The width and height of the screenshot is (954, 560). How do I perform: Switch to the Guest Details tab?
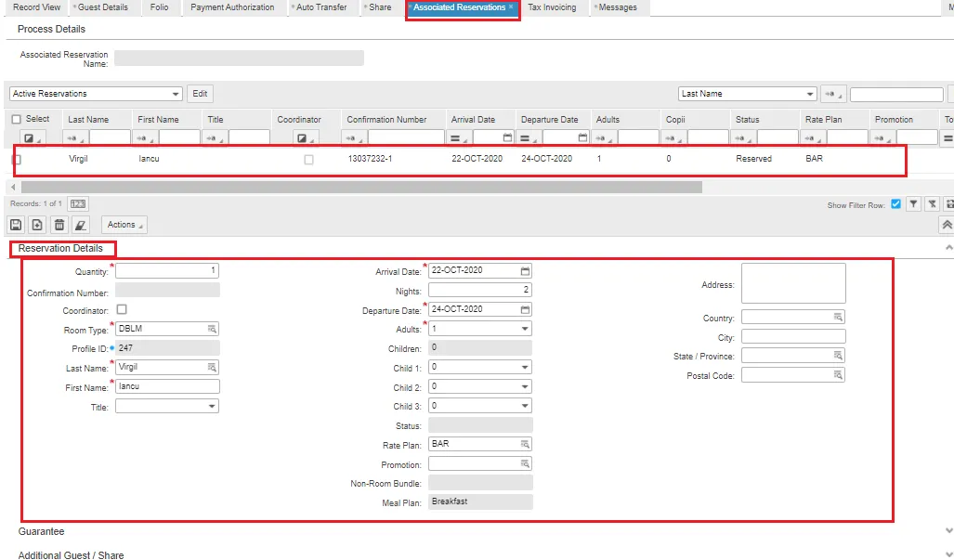pyautogui.click(x=101, y=7)
